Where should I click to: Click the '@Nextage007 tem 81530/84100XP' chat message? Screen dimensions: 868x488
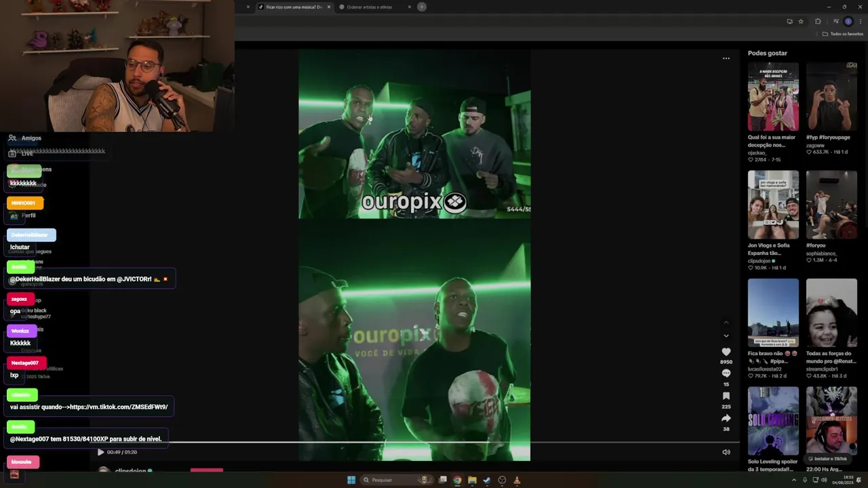tap(86, 439)
